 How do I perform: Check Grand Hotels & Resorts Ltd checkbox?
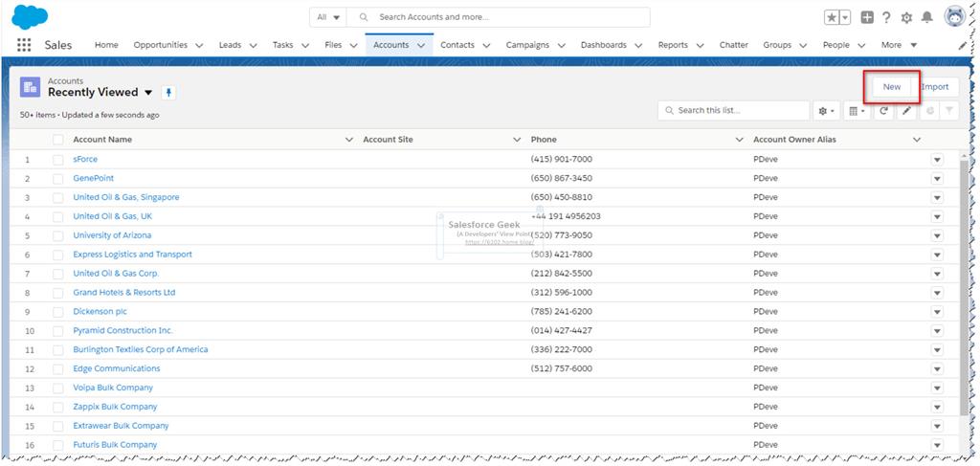point(58,293)
